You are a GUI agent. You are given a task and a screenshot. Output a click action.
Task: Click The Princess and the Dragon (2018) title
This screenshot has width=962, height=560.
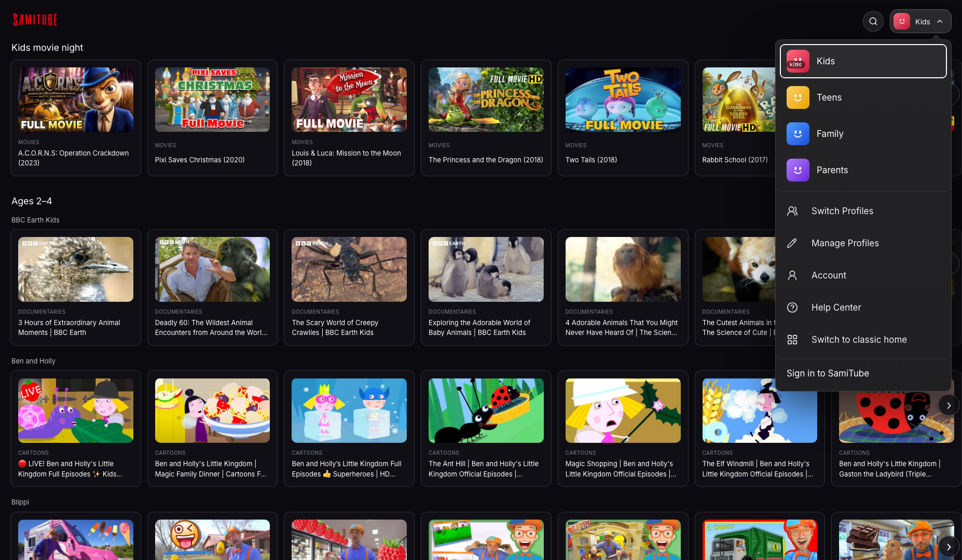point(486,160)
